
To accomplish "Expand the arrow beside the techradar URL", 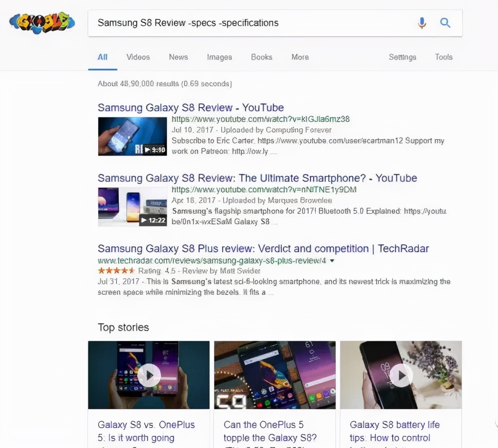I will (x=332, y=261).
